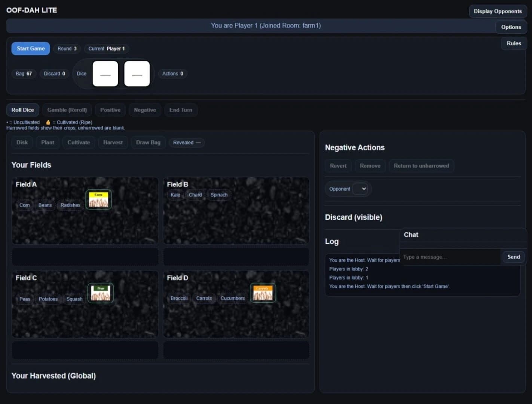Select the Spinach chip in Field B
This screenshot has height=404, width=532.
tap(219, 195)
